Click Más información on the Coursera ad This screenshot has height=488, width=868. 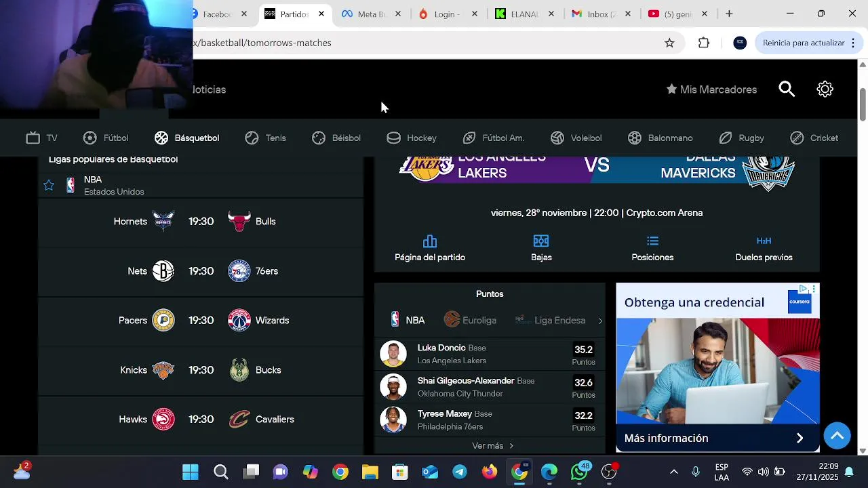[717, 438]
